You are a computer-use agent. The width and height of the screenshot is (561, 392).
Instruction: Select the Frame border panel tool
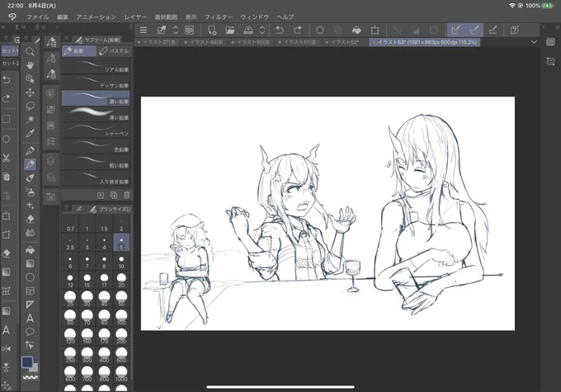[x=30, y=290]
